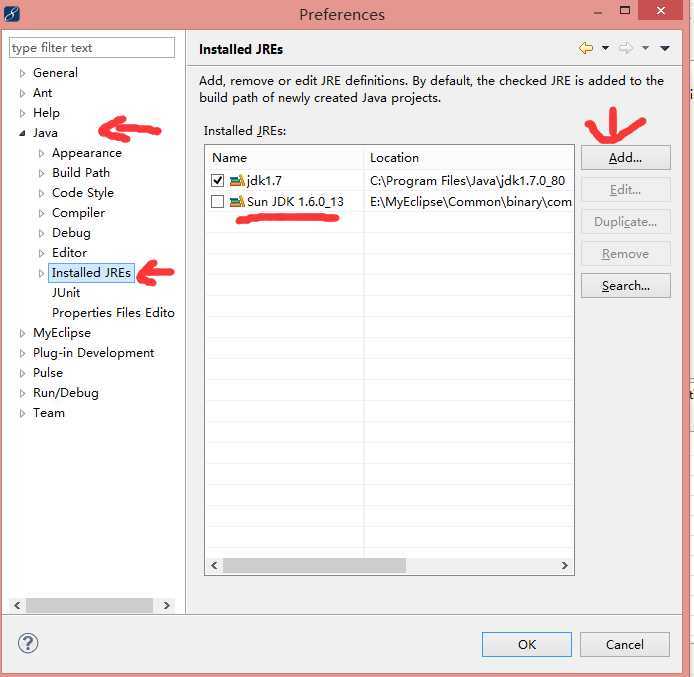Click the Search... button
The width and height of the screenshot is (694, 677).
[x=625, y=286]
